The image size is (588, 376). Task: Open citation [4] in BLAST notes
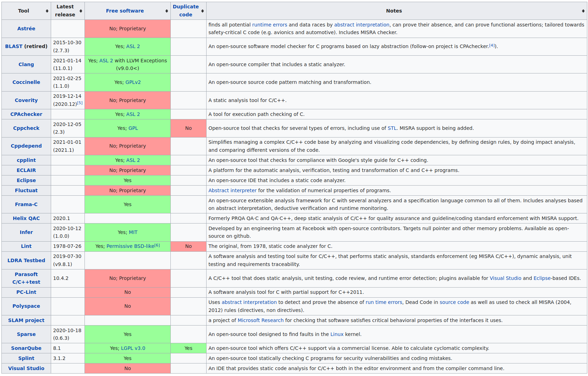click(492, 45)
